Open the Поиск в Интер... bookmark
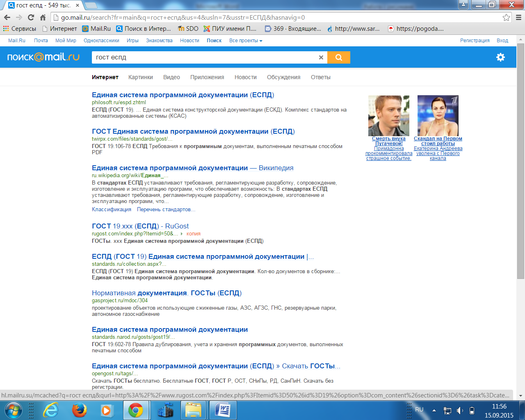The image size is (525, 420). point(144,29)
